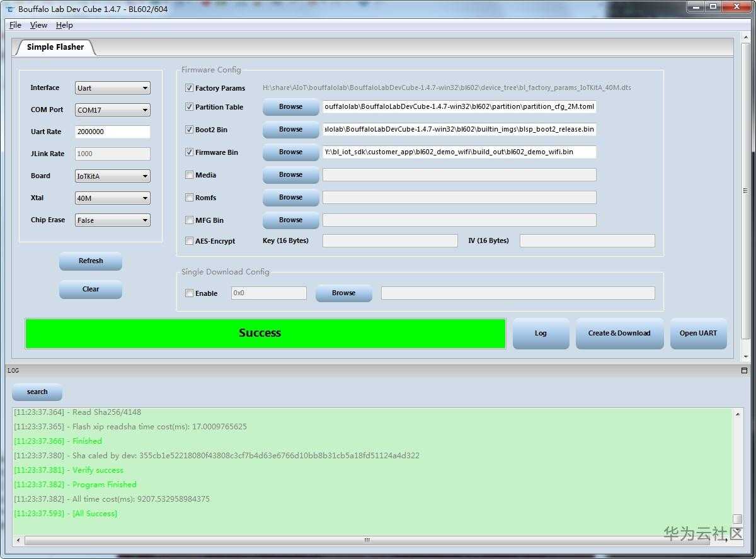Click the Media path field
Screen dimensions: 756x559
pyautogui.click(x=459, y=175)
